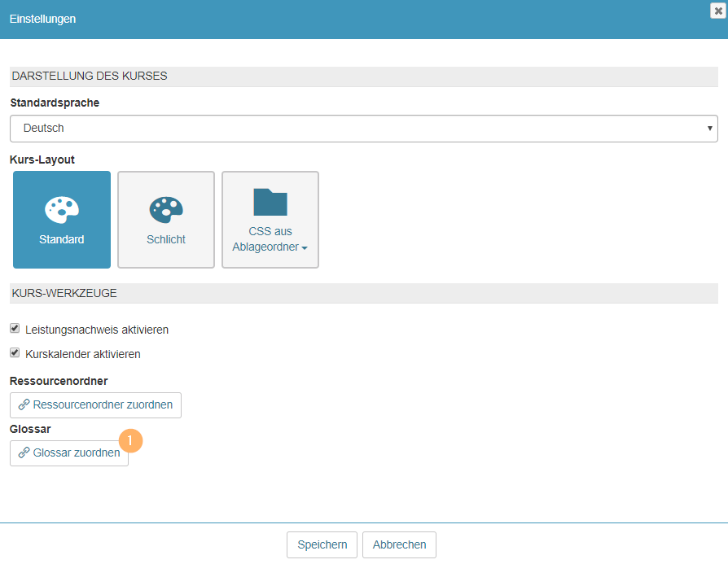Screen dimensions: 728x564
Task: Click the Ressourcenordner zuordnen button text
Action: coord(103,405)
